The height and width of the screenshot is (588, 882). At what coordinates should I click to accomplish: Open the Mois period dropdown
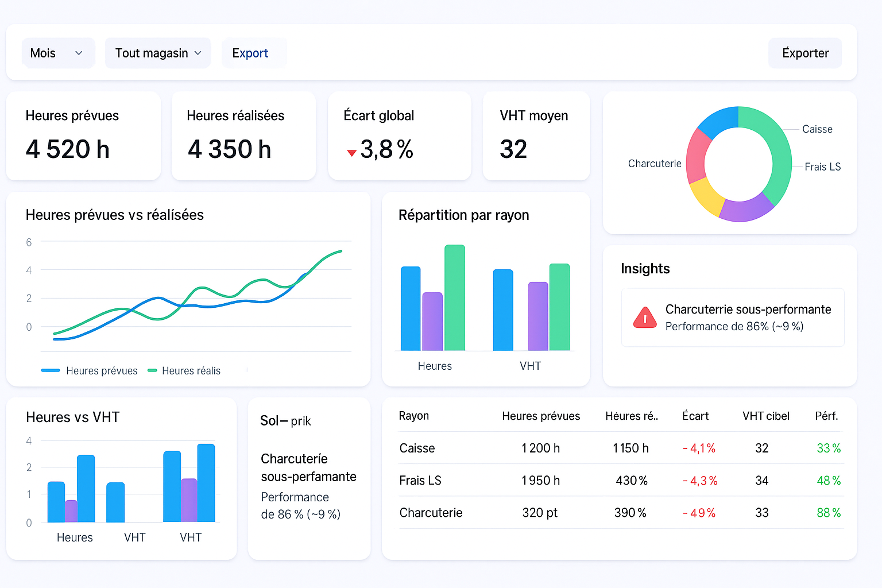(x=58, y=53)
